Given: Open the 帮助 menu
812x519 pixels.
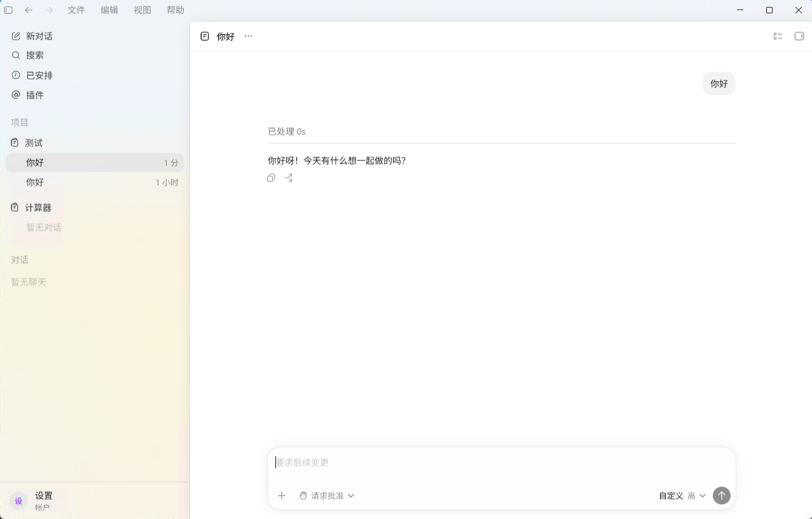Looking at the screenshot, I should click(175, 10).
